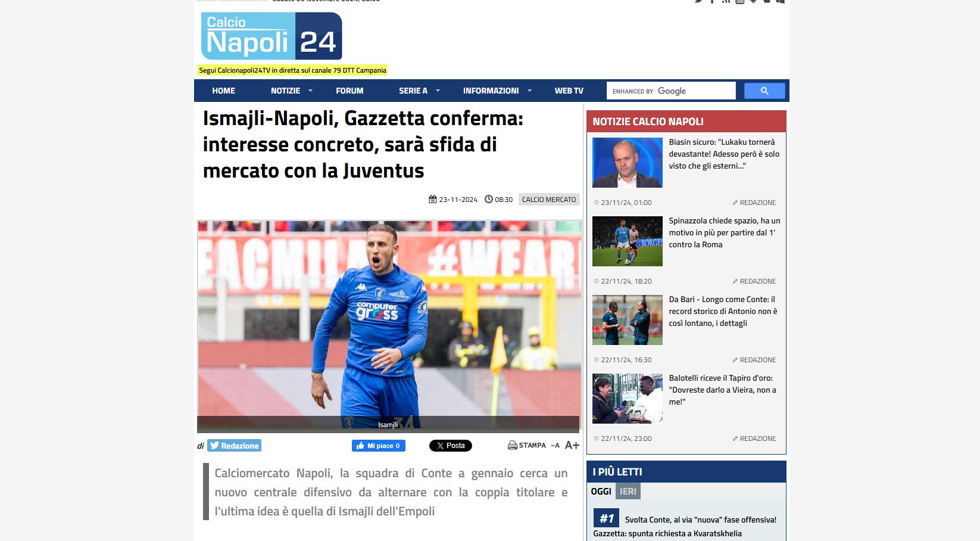The width and height of the screenshot is (980, 541).
Task: Switch to the IERI tab
Action: coord(628,492)
